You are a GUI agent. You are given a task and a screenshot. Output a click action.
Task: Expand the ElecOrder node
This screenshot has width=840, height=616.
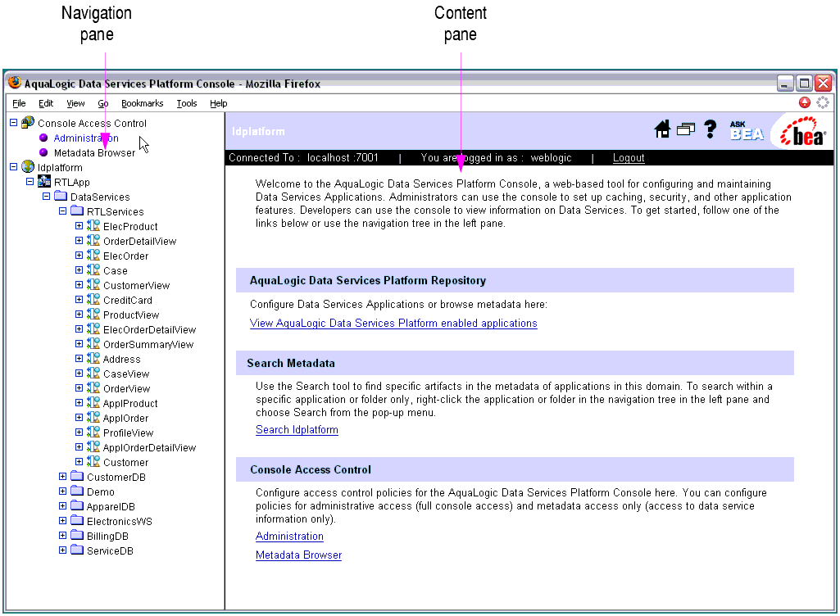coord(79,256)
